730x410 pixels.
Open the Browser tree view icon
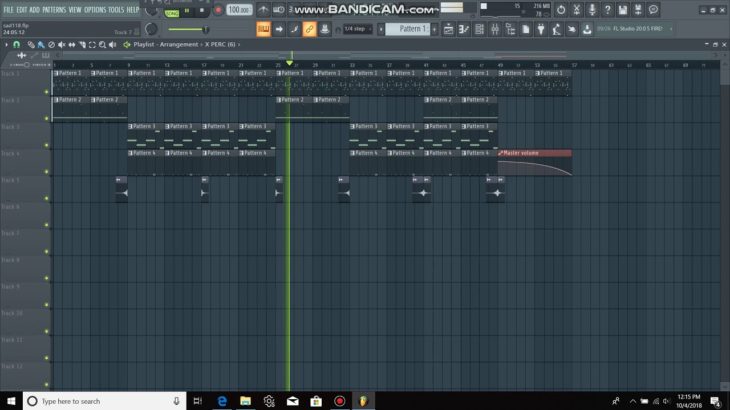(510, 29)
